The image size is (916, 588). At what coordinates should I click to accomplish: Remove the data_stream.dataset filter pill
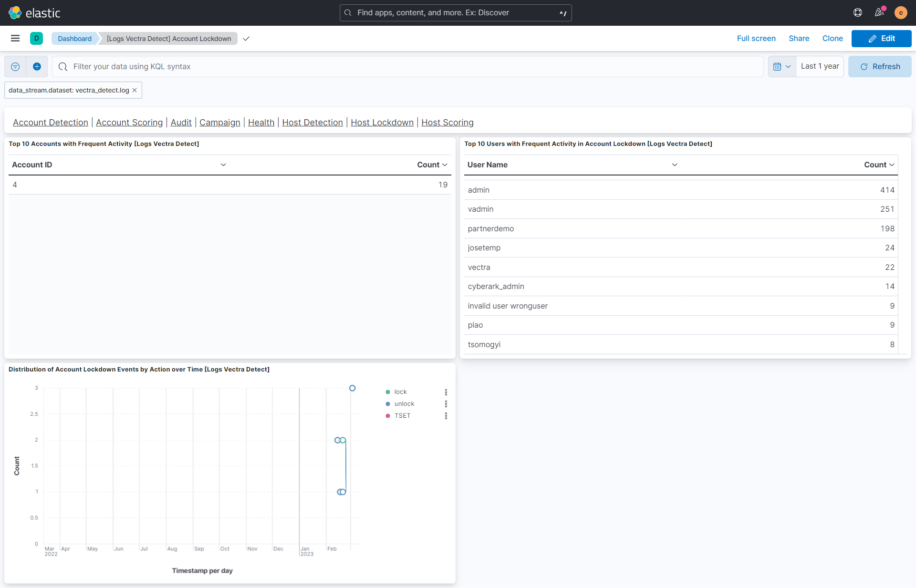tap(135, 90)
